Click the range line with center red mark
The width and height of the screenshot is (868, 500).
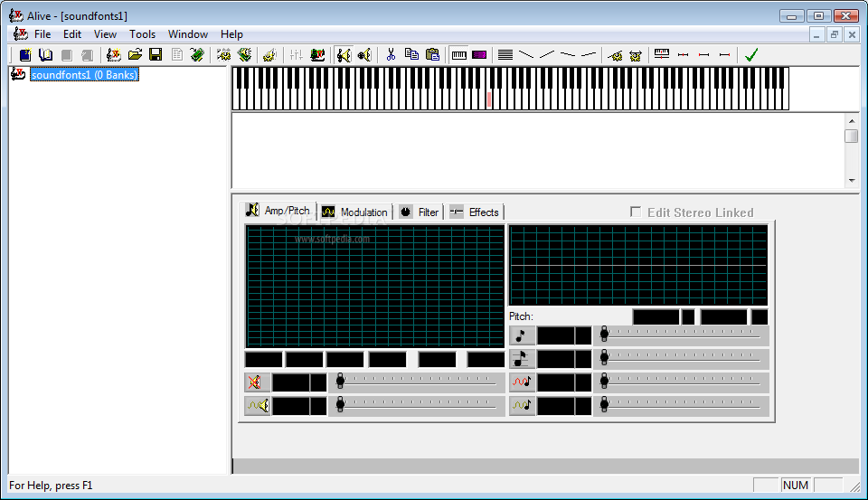pos(684,55)
